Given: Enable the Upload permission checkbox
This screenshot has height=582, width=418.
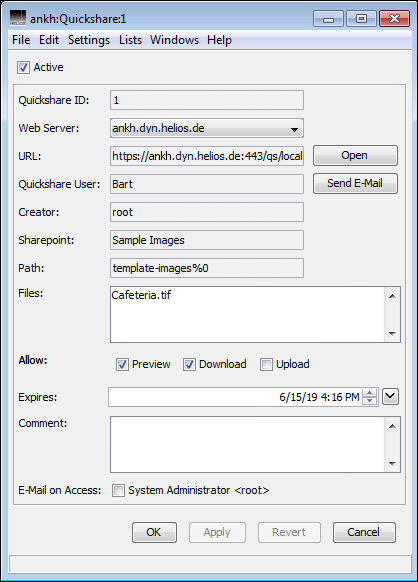Looking at the screenshot, I should (x=266, y=364).
